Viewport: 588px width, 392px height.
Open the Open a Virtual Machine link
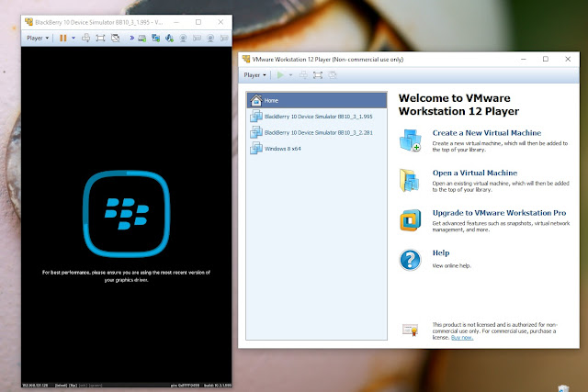475,173
